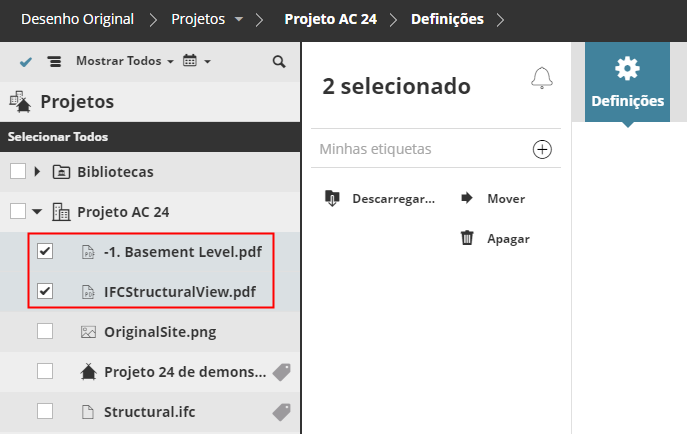This screenshot has width=687, height=434.
Task: Click the search magnifier icon
Action: [x=279, y=62]
